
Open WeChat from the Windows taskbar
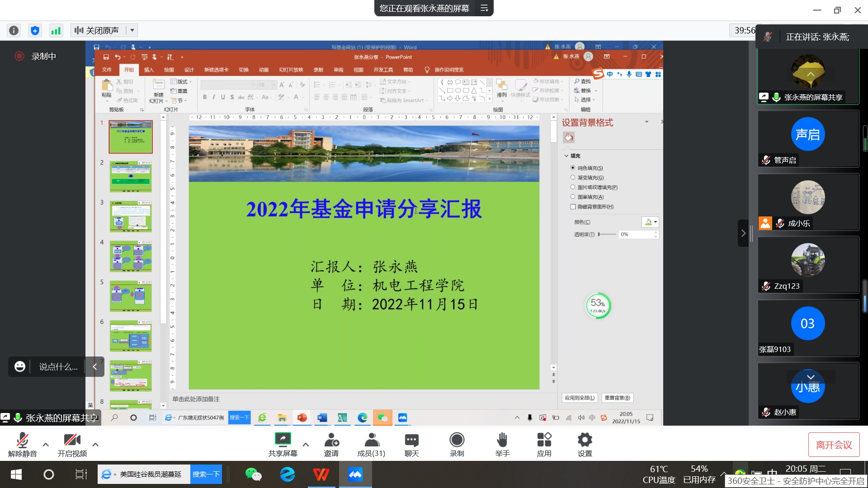(253, 474)
